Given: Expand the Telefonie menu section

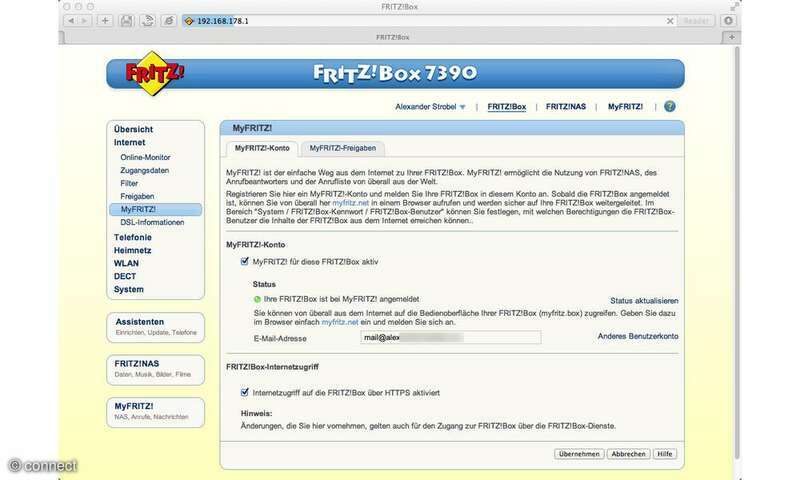Looking at the screenshot, I should click(133, 237).
